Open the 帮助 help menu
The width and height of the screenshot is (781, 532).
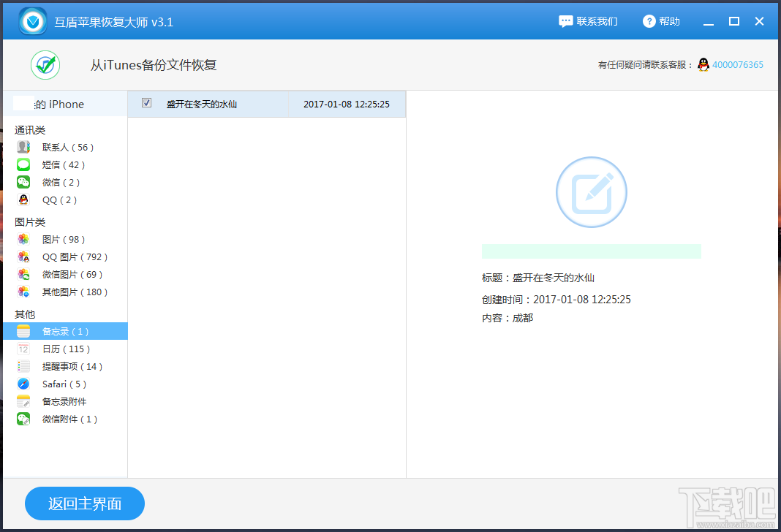661,21
